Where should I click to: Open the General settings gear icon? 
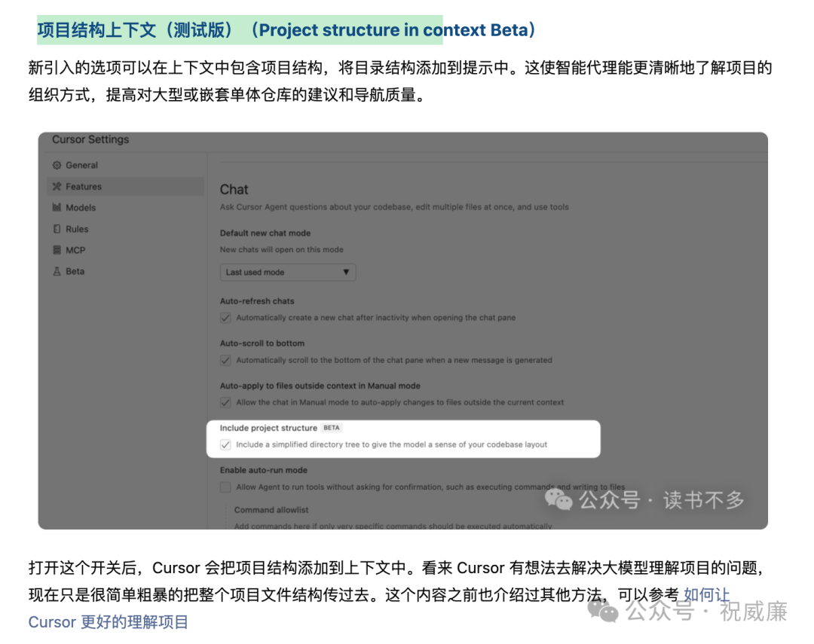click(x=57, y=165)
